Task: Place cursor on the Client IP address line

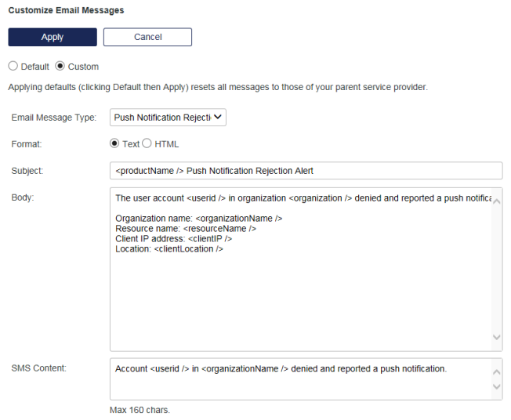Action: click(x=173, y=238)
